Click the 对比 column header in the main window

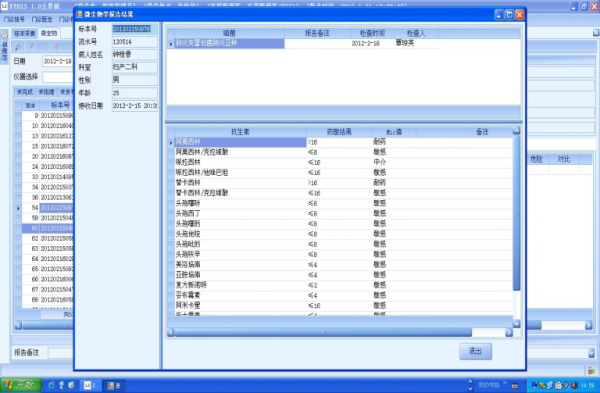[x=564, y=159]
